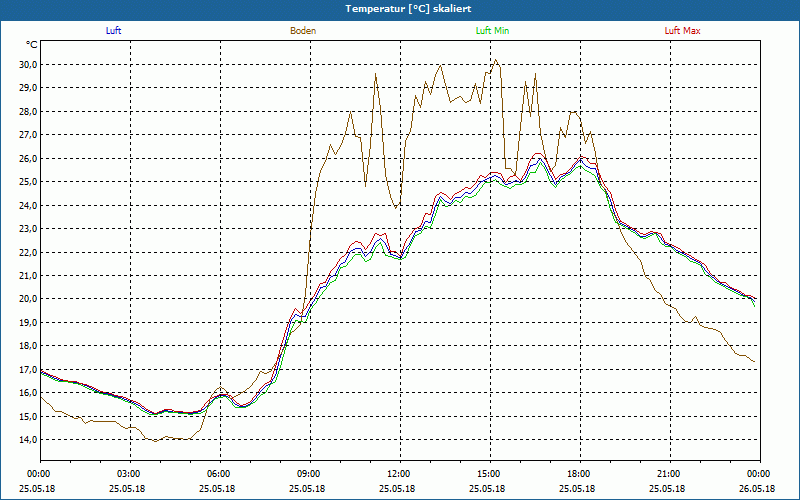Click the 29,0 y-axis value

click(x=28, y=88)
